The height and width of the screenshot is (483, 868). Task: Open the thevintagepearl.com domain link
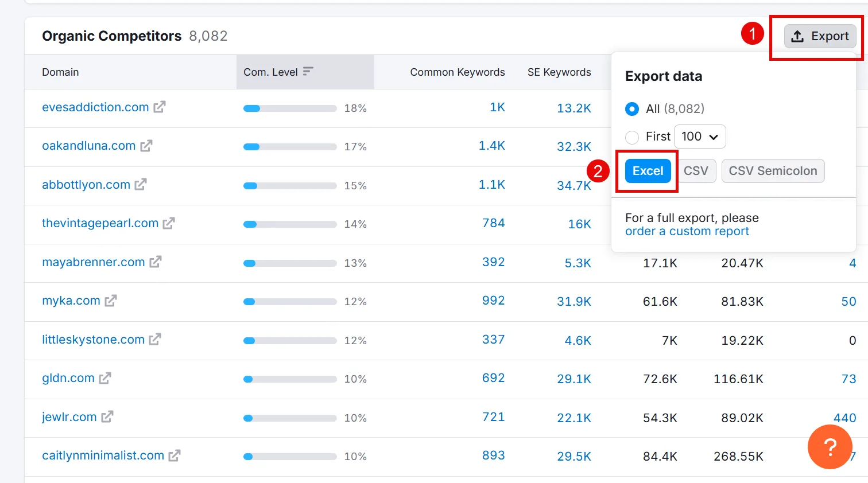[100, 223]
